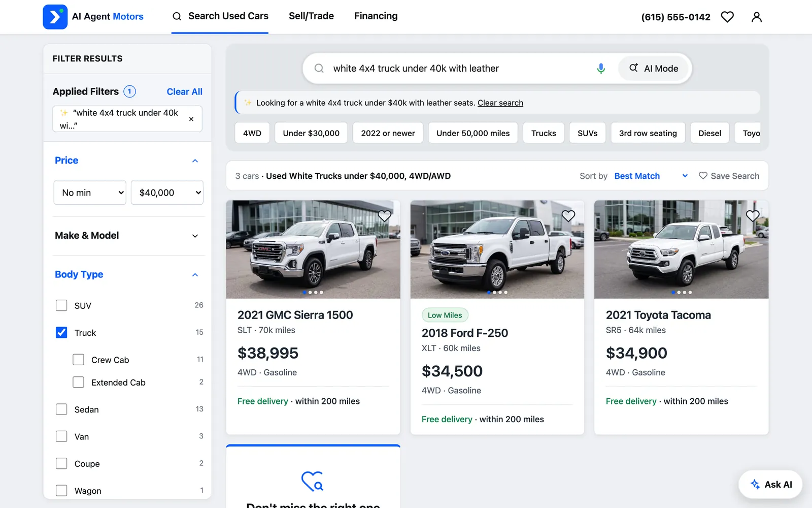The height and width of the screenshot is (508, 812).
Task: Check the Coupe body type checkbox
Action: click(61, 463)
